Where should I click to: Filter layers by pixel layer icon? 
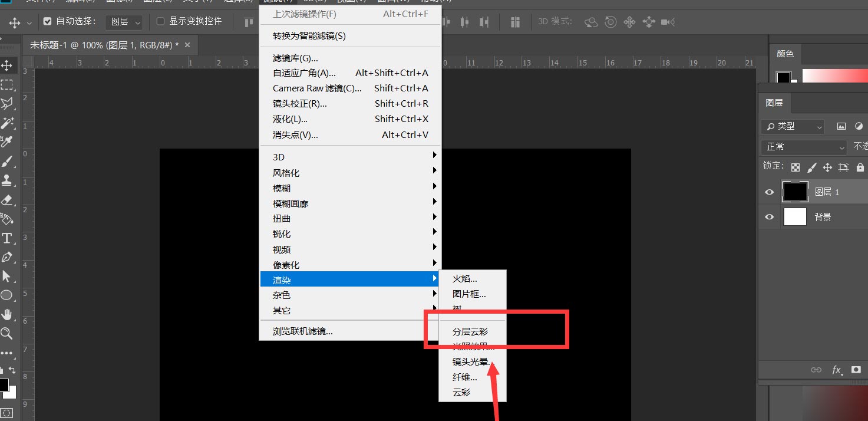[841, 126]
